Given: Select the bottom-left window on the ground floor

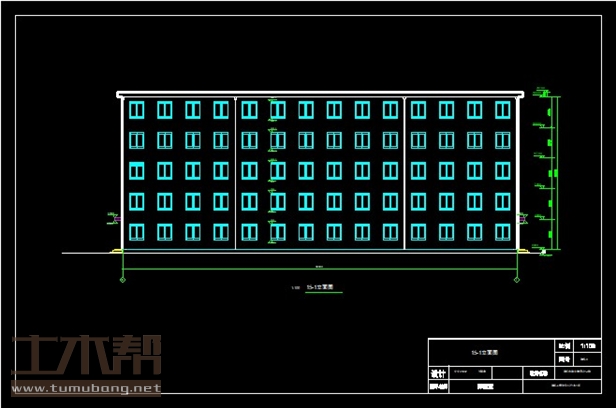Looking at the screenshot, I should [136, 232].
